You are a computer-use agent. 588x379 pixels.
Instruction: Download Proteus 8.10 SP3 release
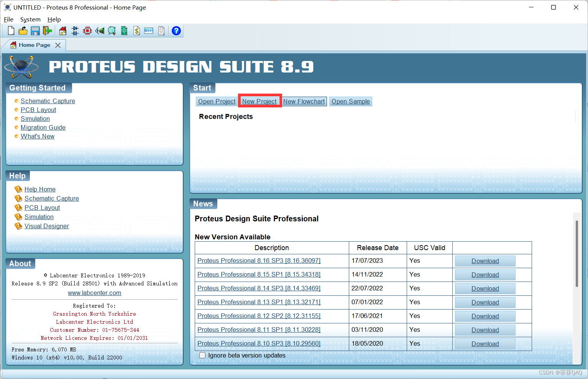click(485, 344)
